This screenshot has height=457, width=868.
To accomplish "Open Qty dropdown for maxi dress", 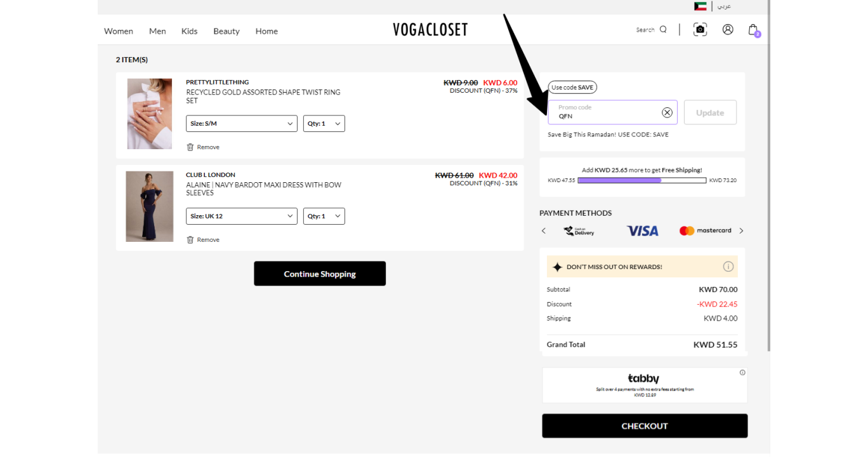I will tap(324, 216).
